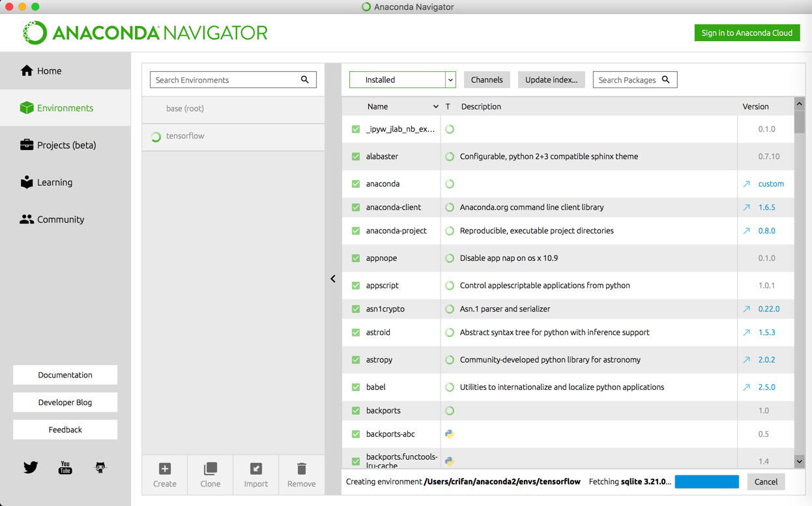Click version 0.8.0 link for anaconda-project
The height and width of the screenshot is (506, 812).
point(766,231)
